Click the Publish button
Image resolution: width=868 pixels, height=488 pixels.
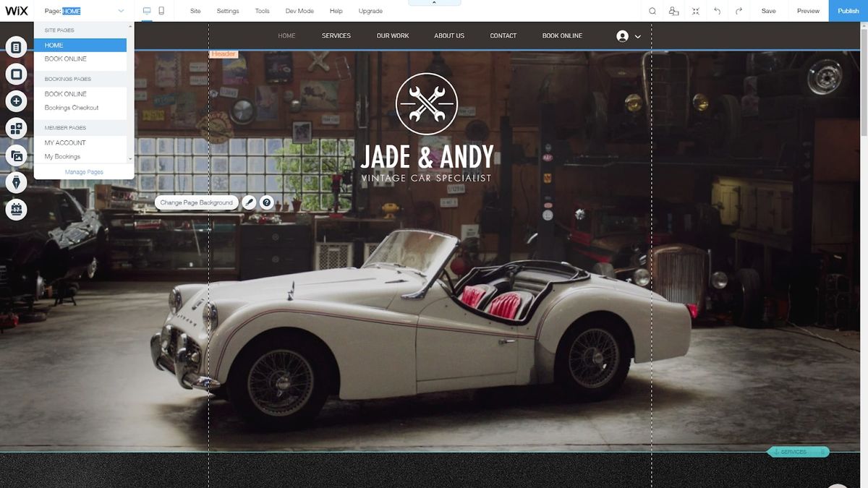(848, 10)
